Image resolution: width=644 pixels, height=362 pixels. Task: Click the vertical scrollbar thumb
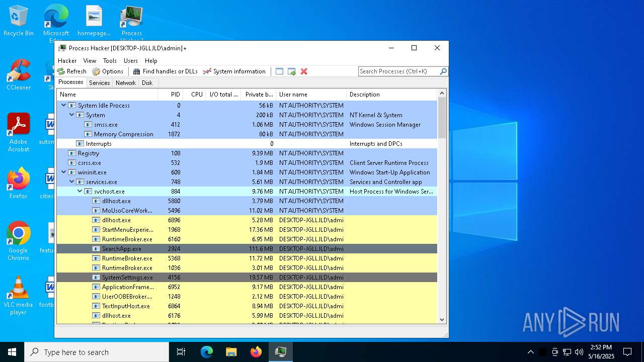(442, 118)
